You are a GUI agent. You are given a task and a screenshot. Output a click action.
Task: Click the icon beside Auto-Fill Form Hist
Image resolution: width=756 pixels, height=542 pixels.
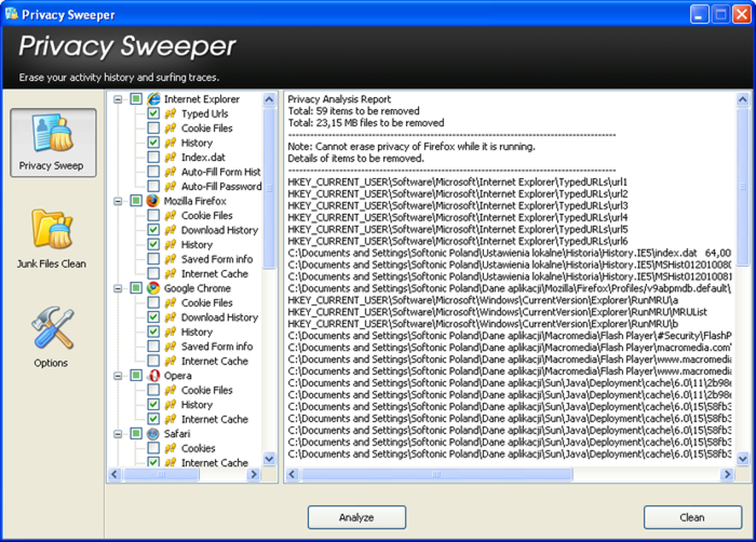pos(170,172)
